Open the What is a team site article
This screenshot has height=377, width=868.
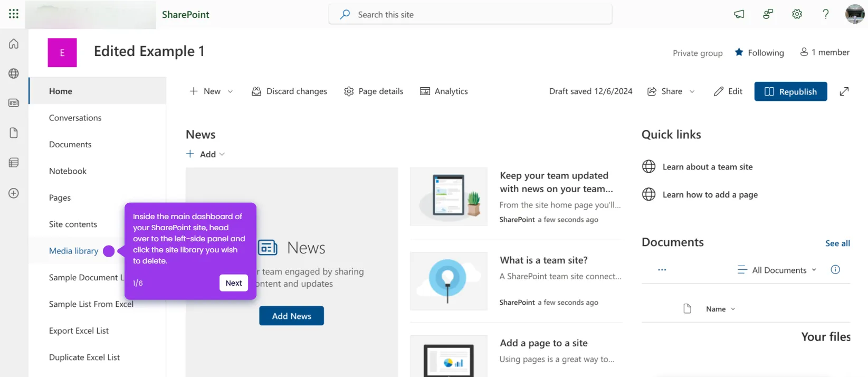(x=543, y=260)
